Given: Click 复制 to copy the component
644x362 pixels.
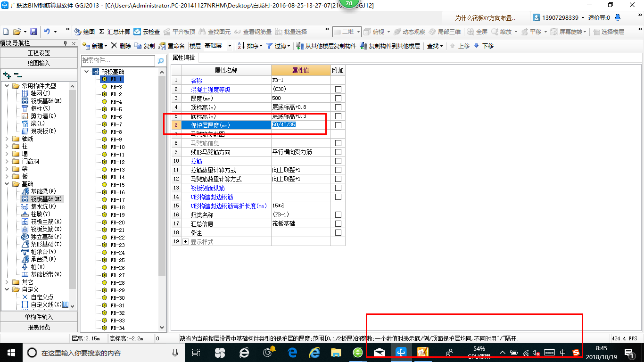Looking at the screenshot, I should (x=145, y=46).
